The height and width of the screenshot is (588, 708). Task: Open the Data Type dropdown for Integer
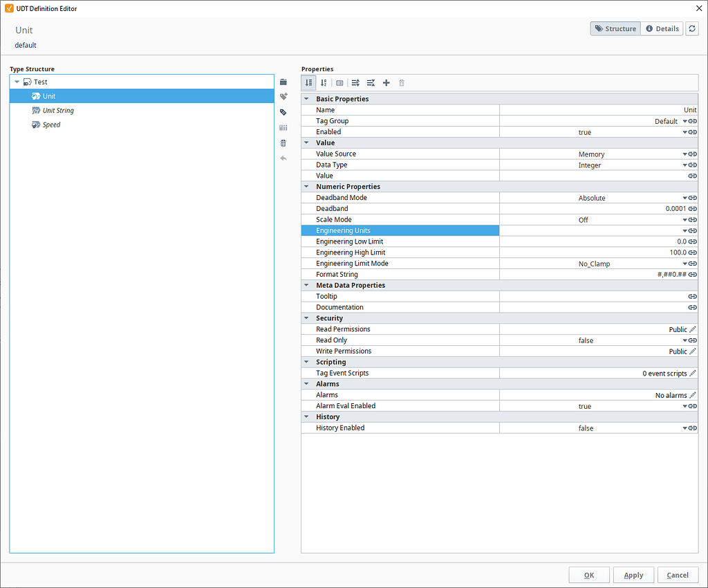coord(683,165)
